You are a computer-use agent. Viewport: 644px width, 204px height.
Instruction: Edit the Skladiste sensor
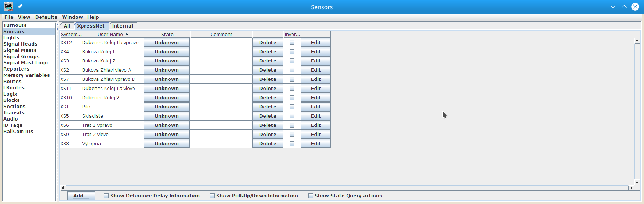(315, 116)
